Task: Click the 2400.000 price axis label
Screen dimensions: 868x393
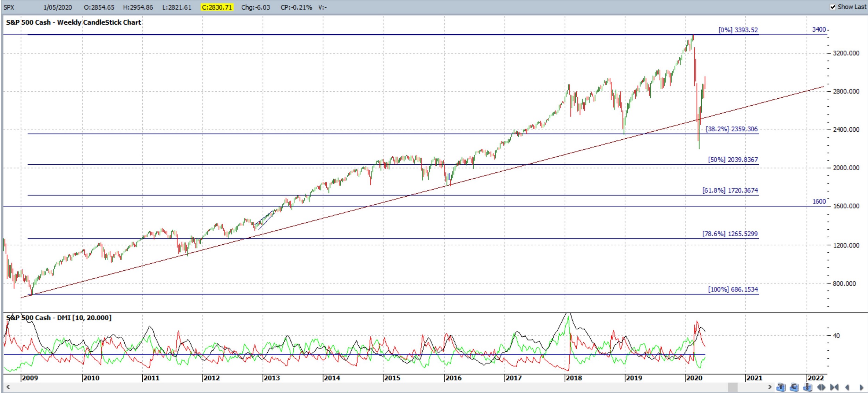Action: (846, 130)
